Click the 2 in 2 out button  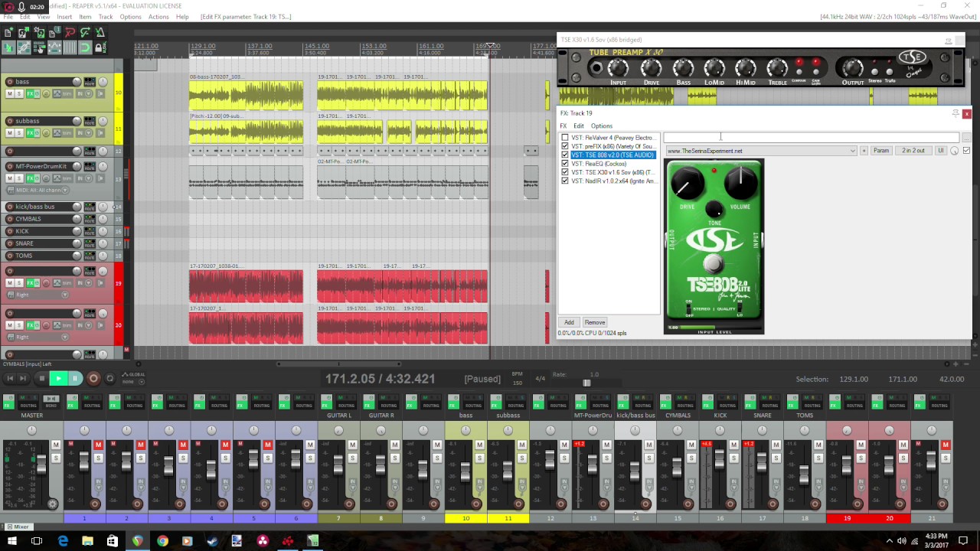tap(913, 151)
